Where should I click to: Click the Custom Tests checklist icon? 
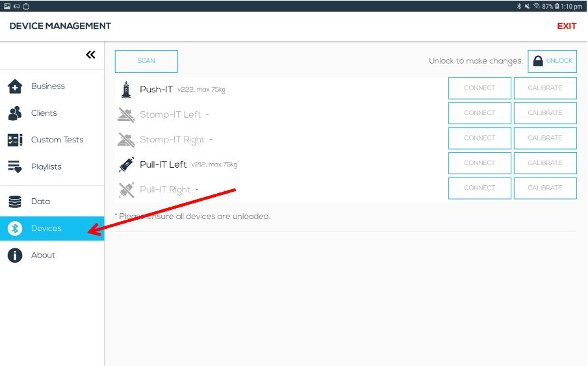coord(15,140)
